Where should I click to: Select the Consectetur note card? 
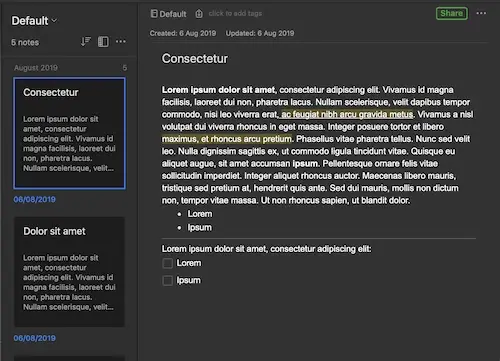click(x=69, y=133)
